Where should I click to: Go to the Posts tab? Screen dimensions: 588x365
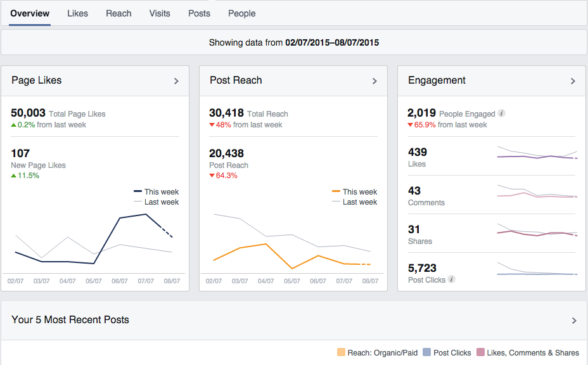coord(199,13)
